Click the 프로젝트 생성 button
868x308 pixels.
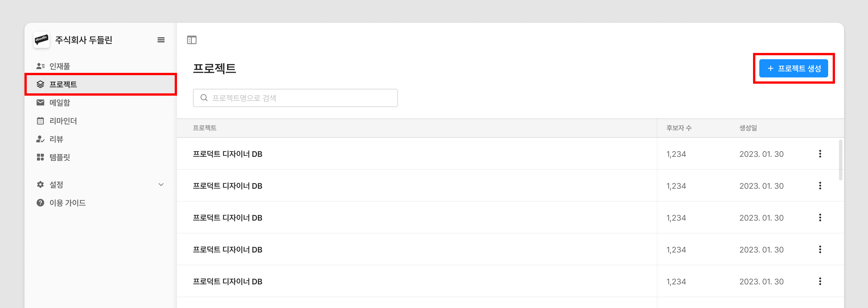[793, 68]
